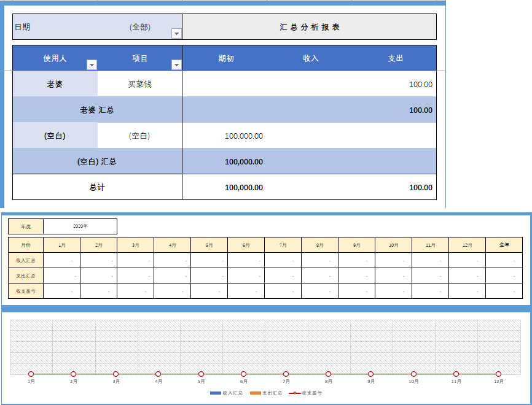The height and width of the screenshot is (405, 532).
Task: Click 100,000.00 in the (空白) 汇总 row
Action: [x=244, y=161]
